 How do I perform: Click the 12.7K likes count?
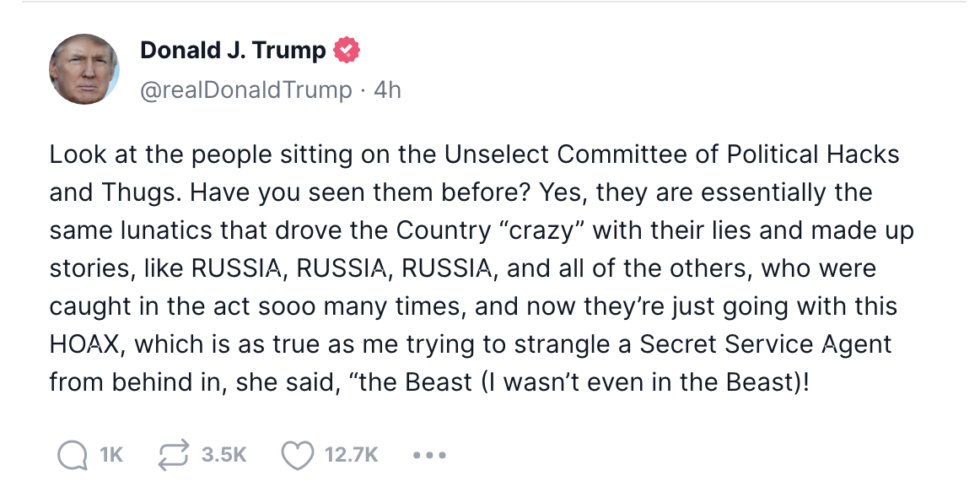tap(351, 456)
